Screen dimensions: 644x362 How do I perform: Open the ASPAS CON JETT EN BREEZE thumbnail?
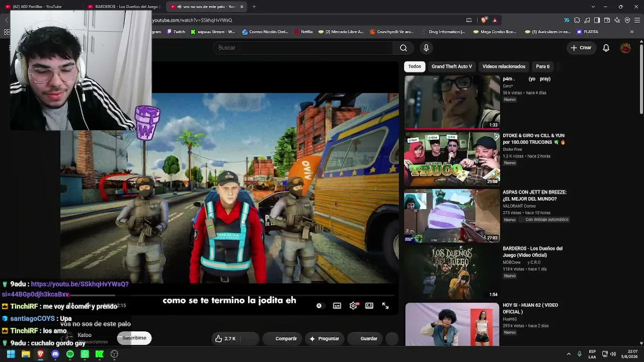(452, 216)
